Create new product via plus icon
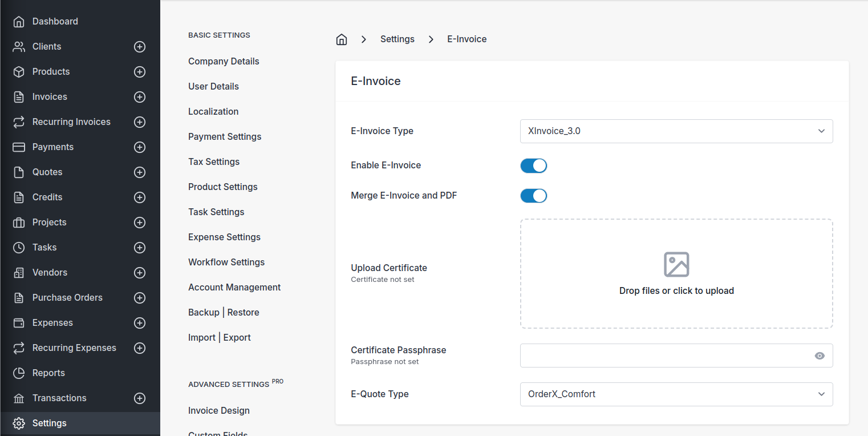 coord(140,72)
